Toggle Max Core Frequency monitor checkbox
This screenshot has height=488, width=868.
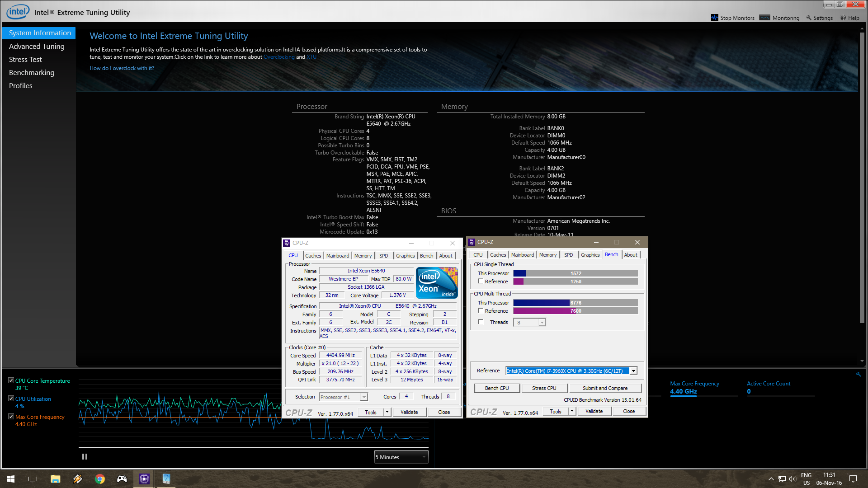pos(11,417)
